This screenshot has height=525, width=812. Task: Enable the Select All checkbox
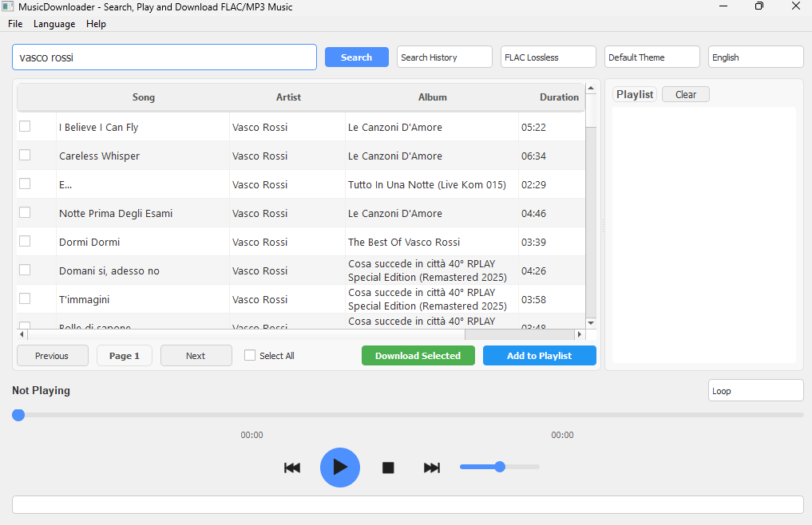point(250,355)
